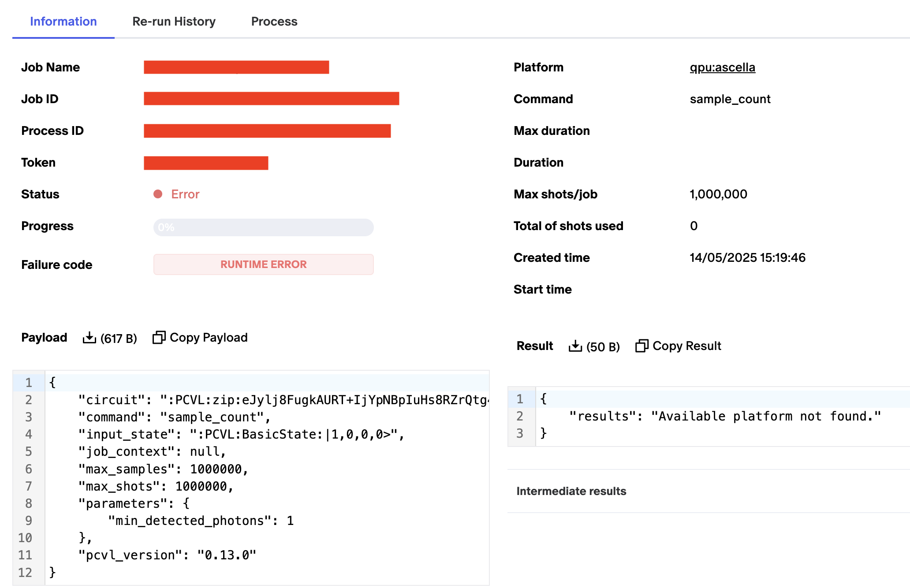Click the "min_detected_photons": 1 line
910x588 pixels.
point(267,521)
